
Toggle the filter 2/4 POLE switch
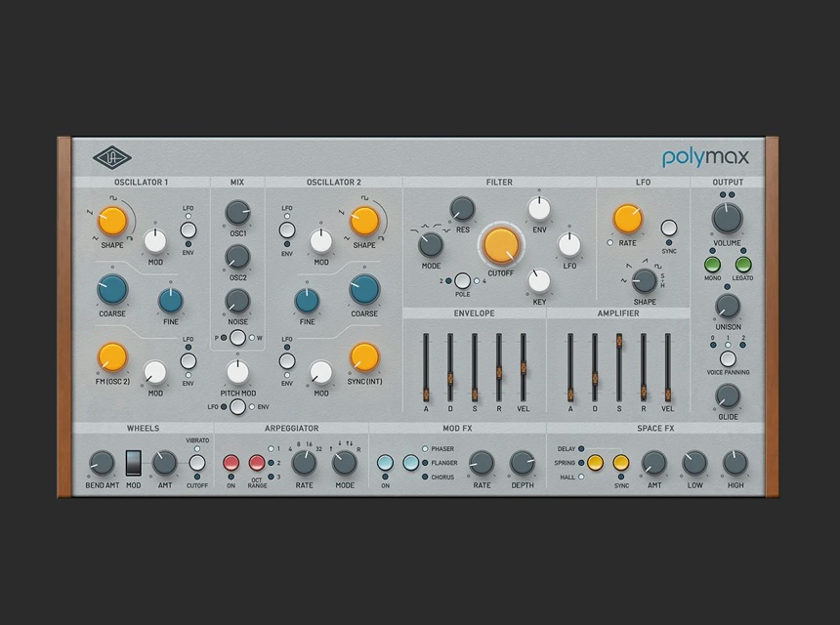point(462,280)
